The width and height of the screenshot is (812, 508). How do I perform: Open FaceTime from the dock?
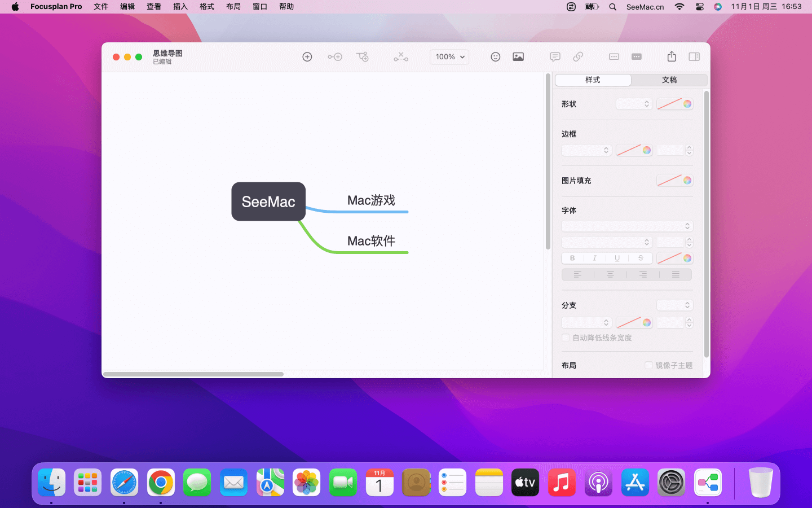[343, 483]
